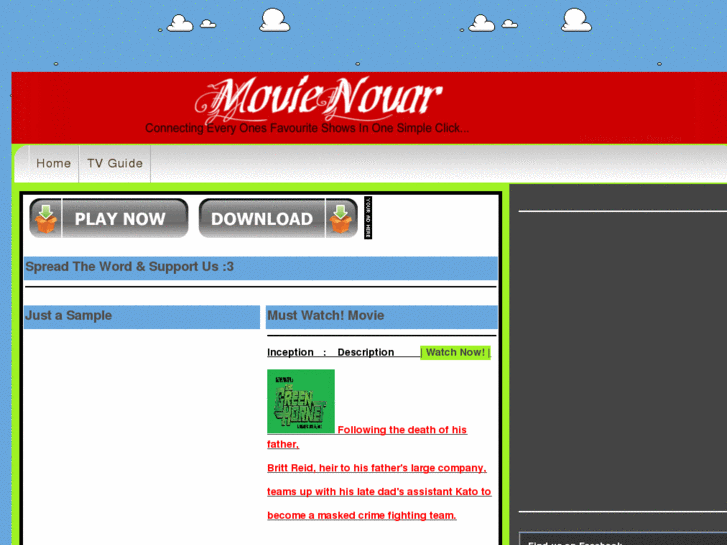Click the 'Connecting Every Ones Favourite Shows' tagline
Screen dimensions: 727x545
tap(307, 128)
